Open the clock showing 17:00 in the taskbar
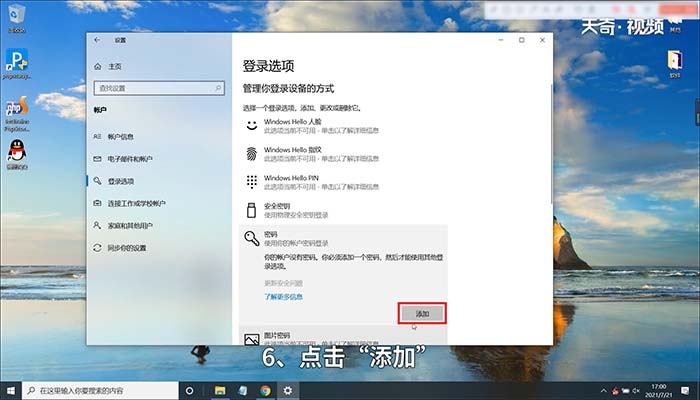The height and width of the screenshot is (400, 700). pos(658,391)
